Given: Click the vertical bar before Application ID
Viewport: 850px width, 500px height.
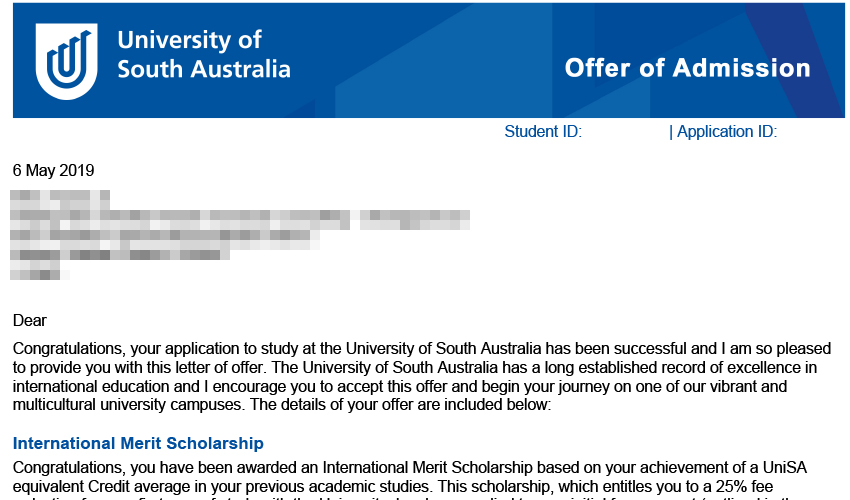Looking at the screenshot, I should point(671,132).
